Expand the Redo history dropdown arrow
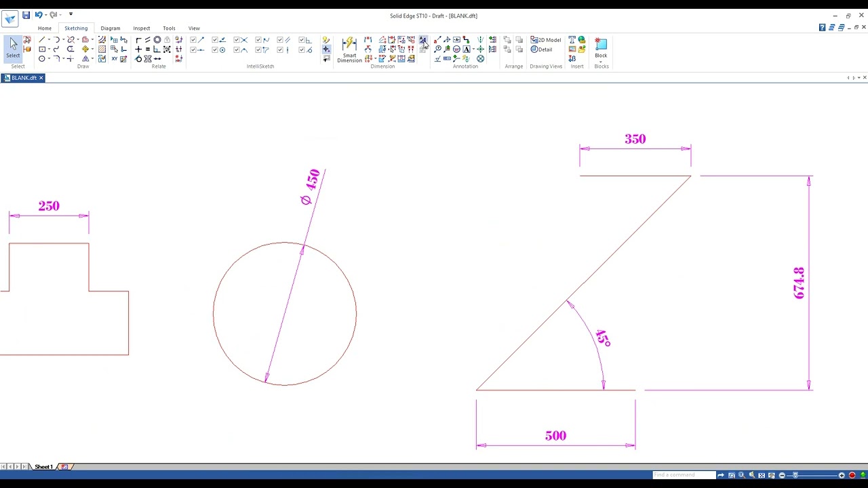The height and width of the screenshot is (488, 868). [x=60, y=15]
